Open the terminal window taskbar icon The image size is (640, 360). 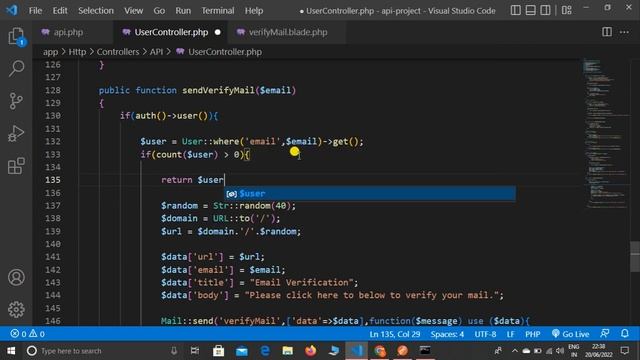[x=425, y=351]
